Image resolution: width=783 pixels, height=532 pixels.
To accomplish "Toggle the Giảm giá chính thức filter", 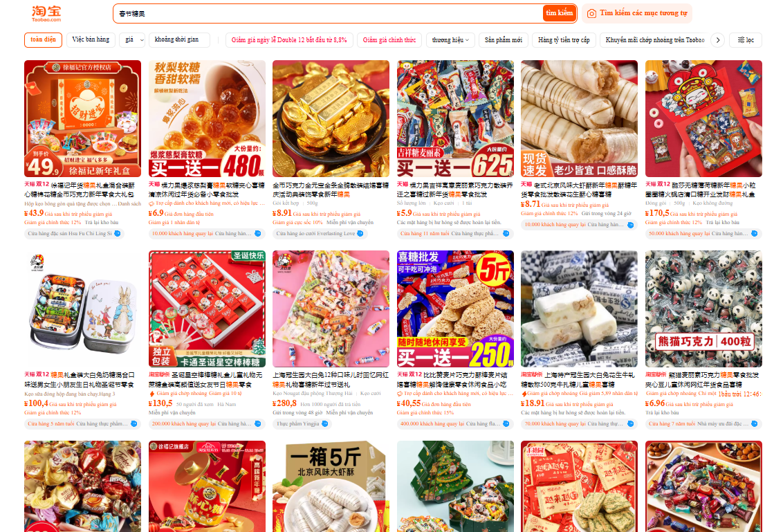I will point(389,40).
